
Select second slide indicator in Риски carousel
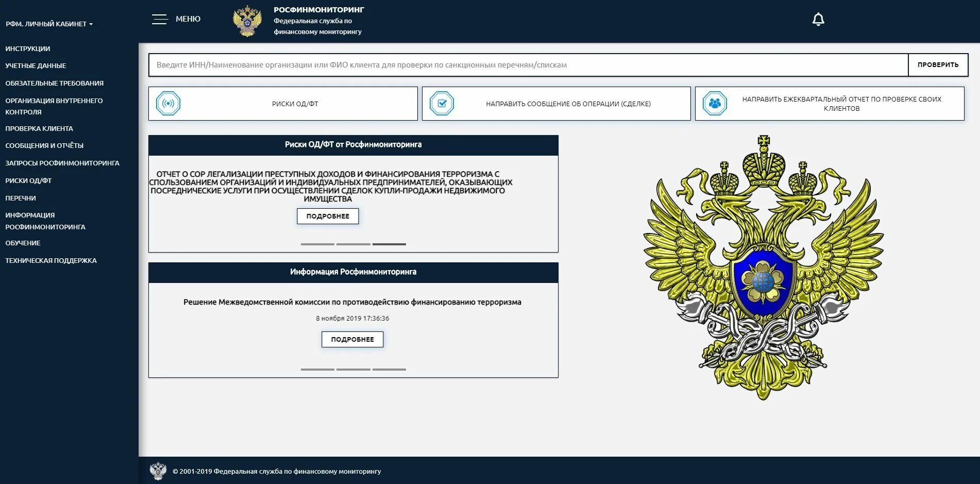353,244
